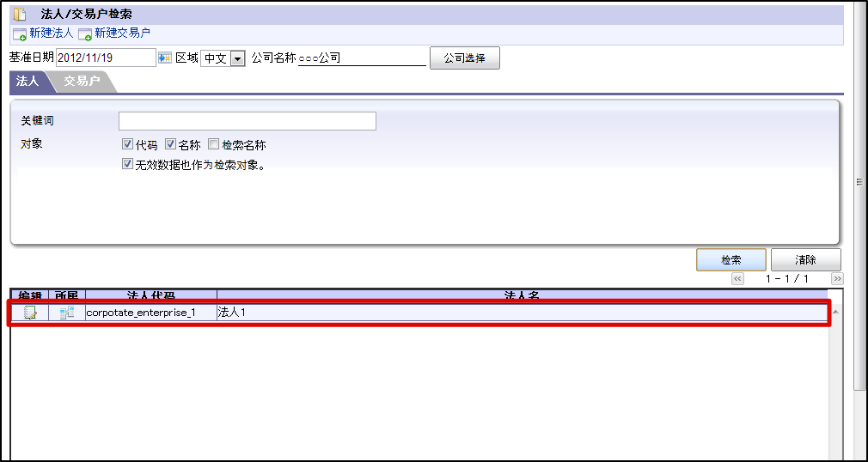Click the results list scrollbar up arrow
This screenshot has height=462, width=868.
tap(834, 312)
